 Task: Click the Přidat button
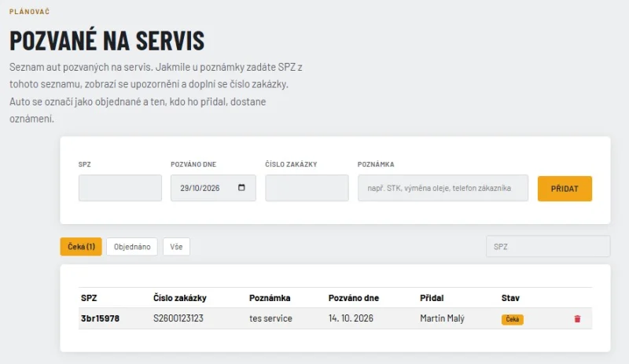pyautogui.click(x=565, y=189)
